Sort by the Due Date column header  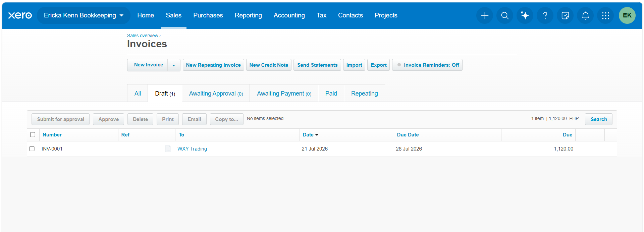tap(408, 135)
